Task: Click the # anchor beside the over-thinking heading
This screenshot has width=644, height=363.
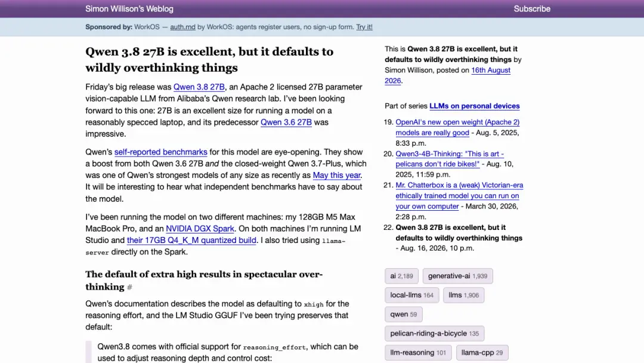Action: (129, 287)
